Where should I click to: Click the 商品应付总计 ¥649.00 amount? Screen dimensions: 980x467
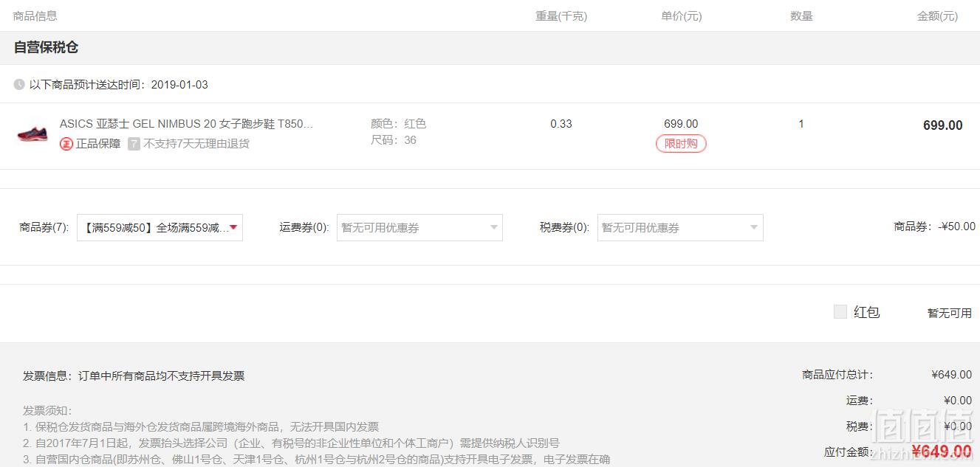click(952, 375)
